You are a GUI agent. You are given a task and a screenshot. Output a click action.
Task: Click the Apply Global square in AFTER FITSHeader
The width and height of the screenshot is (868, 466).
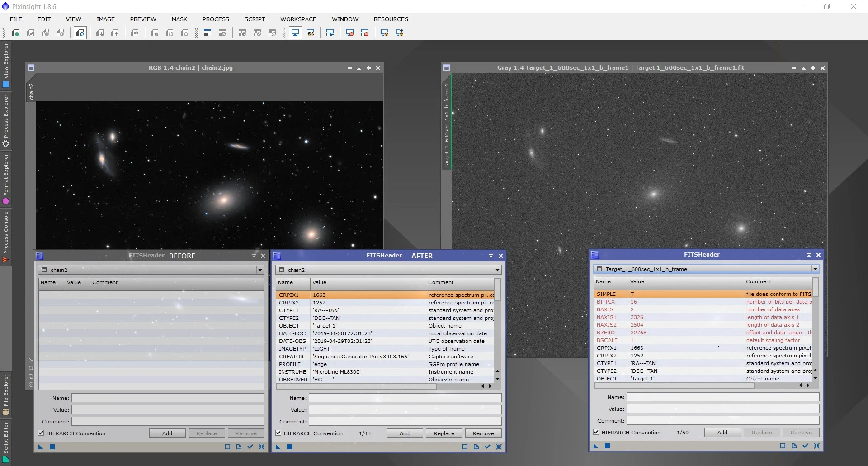click(290, 447)
